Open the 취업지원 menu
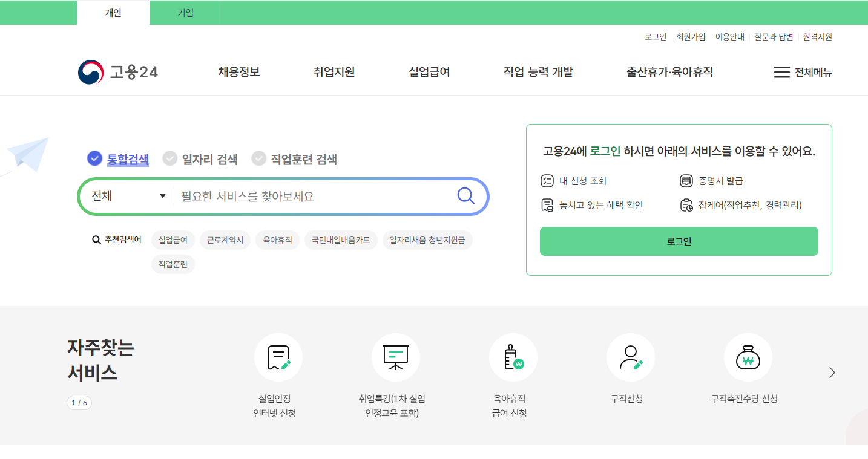868x459 pixels. click(x=334, y=73)
